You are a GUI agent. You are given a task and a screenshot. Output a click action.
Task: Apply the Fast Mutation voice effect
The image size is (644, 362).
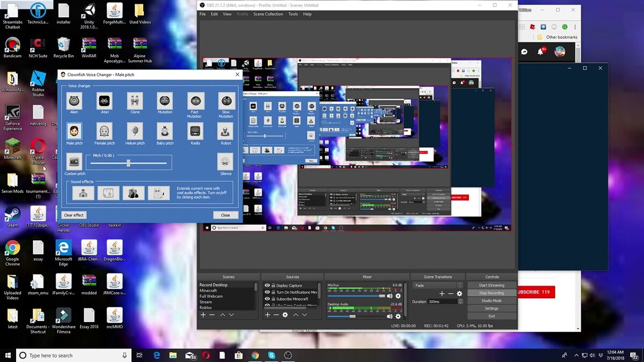[195, 100]
